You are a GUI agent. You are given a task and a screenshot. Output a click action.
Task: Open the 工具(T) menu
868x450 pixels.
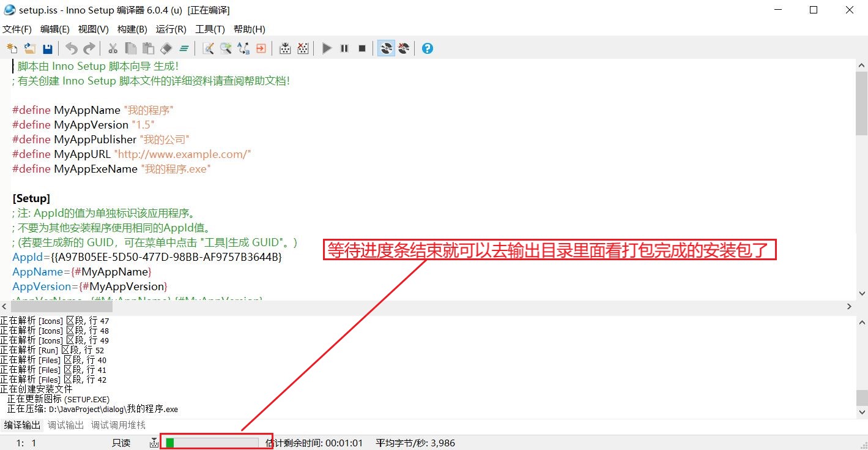[210, 29]
